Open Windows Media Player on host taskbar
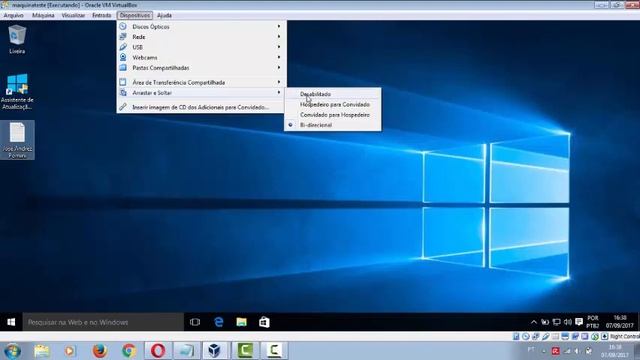 click(x=70, y=351)
